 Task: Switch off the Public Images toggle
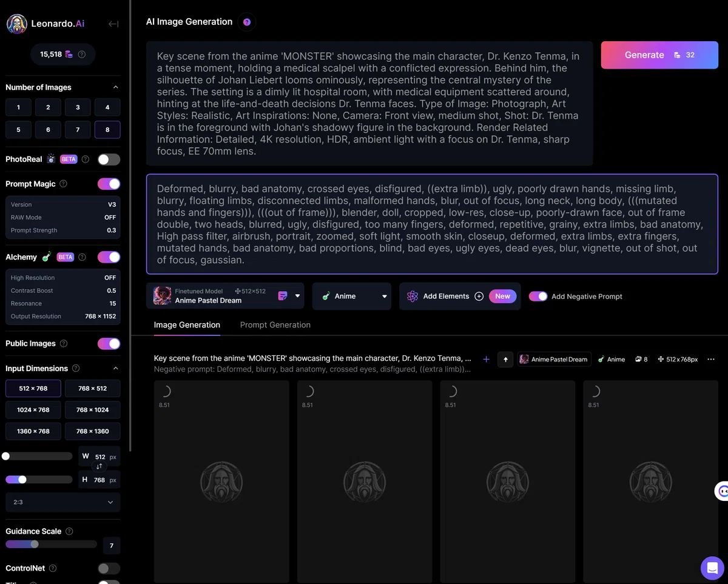(109, 343)
